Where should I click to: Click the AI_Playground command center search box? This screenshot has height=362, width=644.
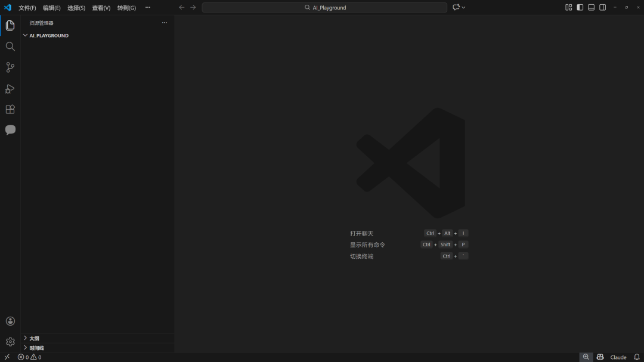pos(324,8)
